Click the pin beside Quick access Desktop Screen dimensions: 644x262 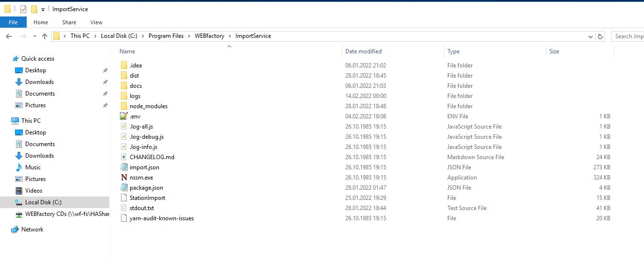point(105,70)
